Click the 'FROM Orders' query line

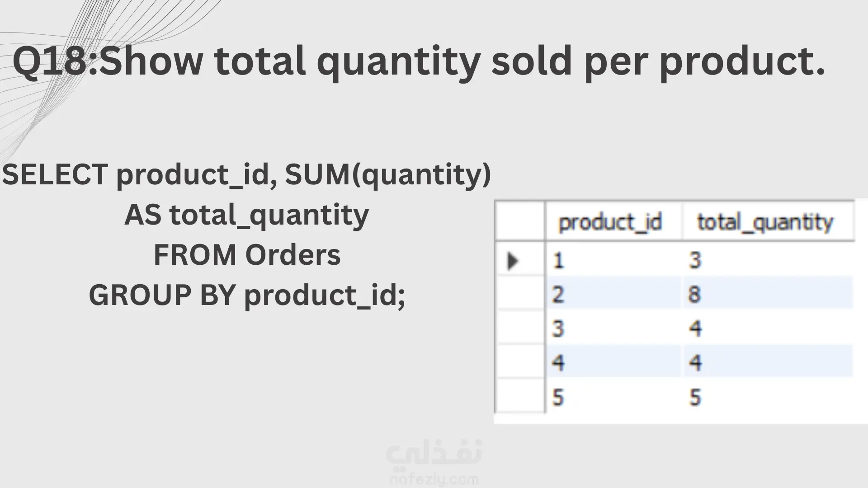click(247, 255)
